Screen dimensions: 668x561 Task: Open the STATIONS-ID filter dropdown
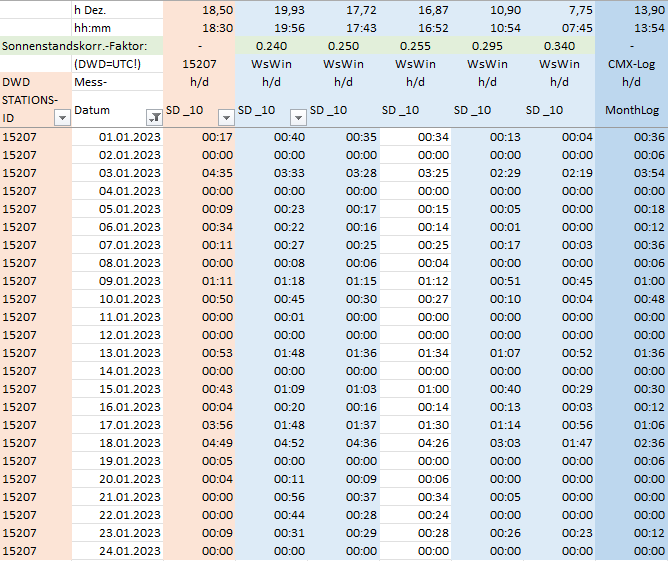tap(62, 117)
